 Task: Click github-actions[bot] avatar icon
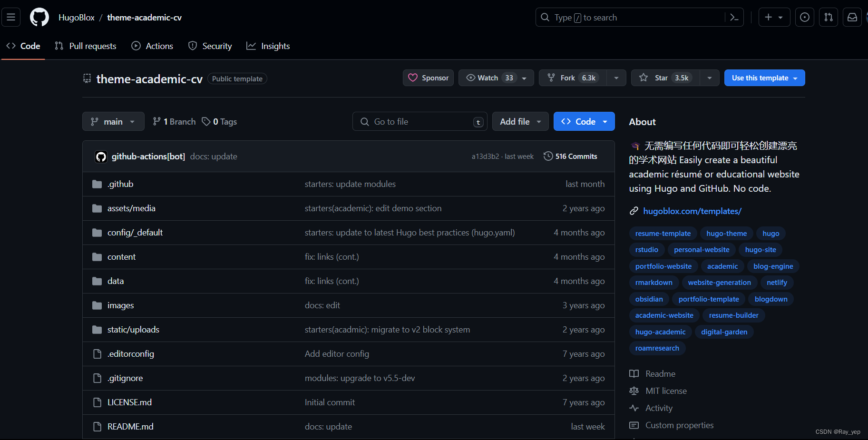click(101, 156)
